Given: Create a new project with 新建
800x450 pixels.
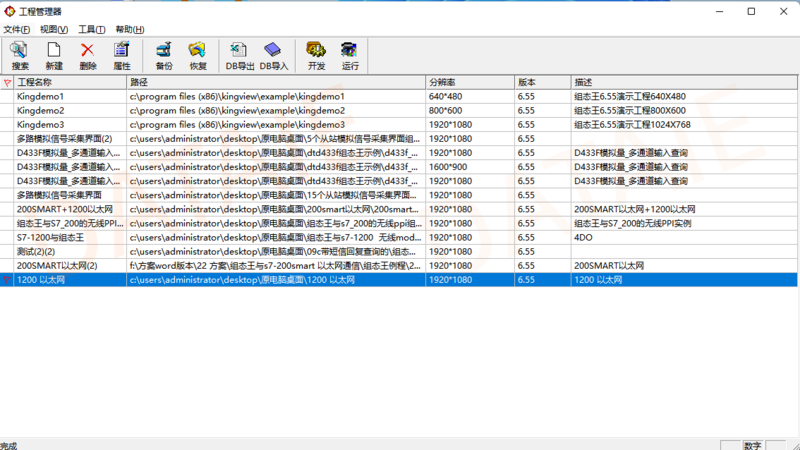Looking at the screenshot, I should point(54,56).
